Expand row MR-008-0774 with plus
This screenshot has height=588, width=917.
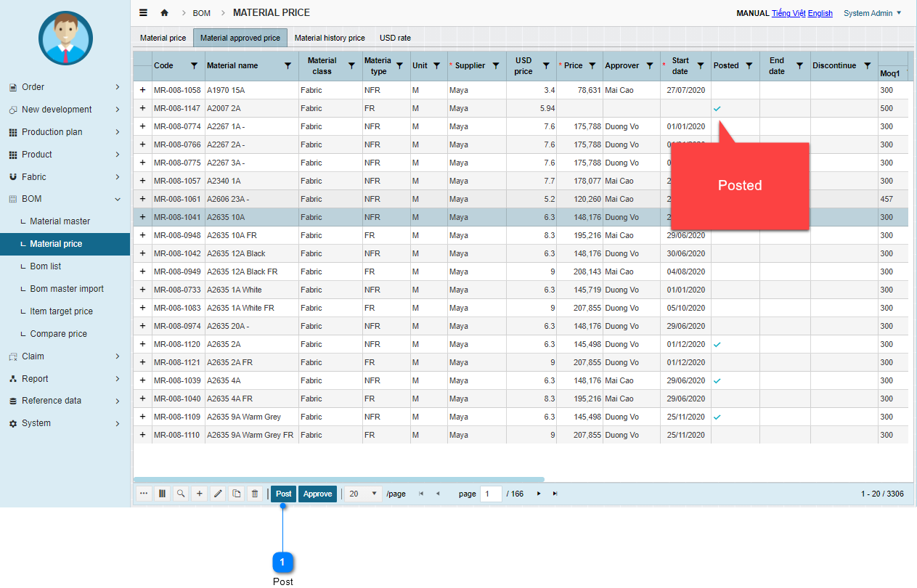(x=142, y=126)
